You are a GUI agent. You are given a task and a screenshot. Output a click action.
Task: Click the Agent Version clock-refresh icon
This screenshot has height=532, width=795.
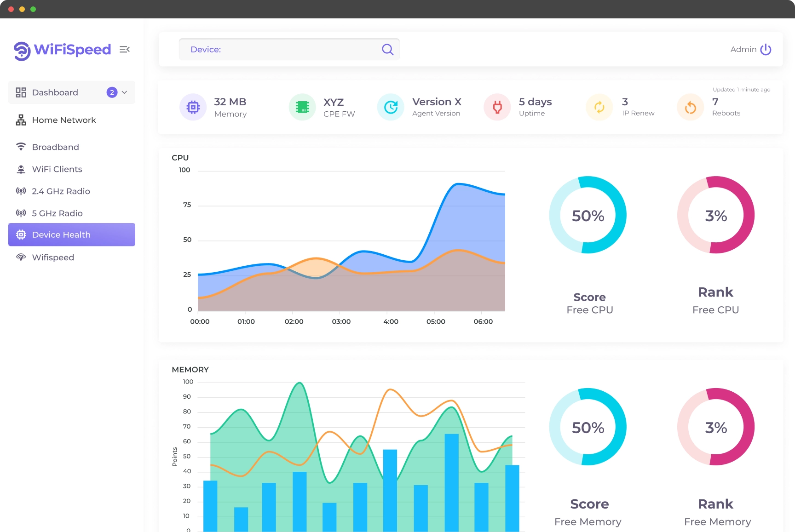point(391,107)
